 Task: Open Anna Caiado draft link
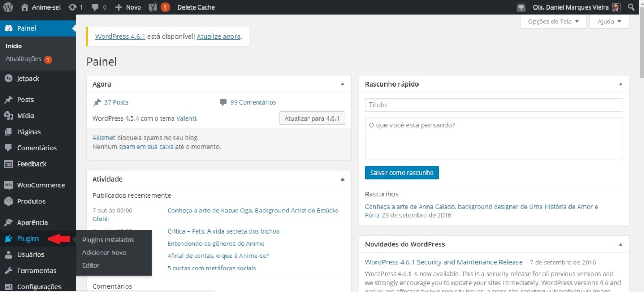click(481, 211)
